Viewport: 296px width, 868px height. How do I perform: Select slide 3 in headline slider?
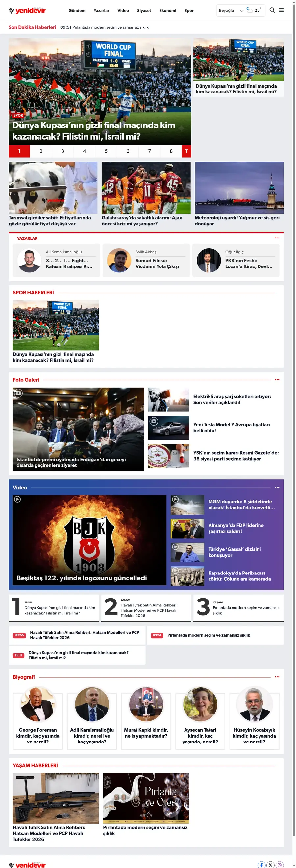62,151
